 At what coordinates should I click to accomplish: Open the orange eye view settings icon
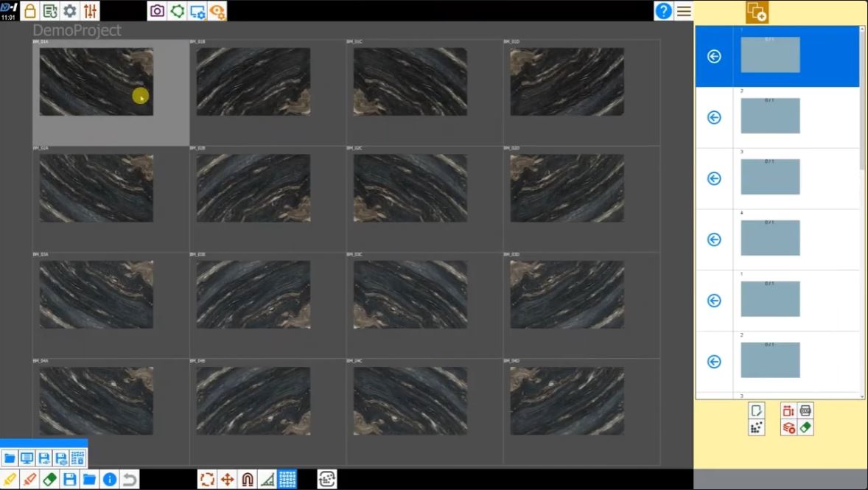tap(217, 11)
